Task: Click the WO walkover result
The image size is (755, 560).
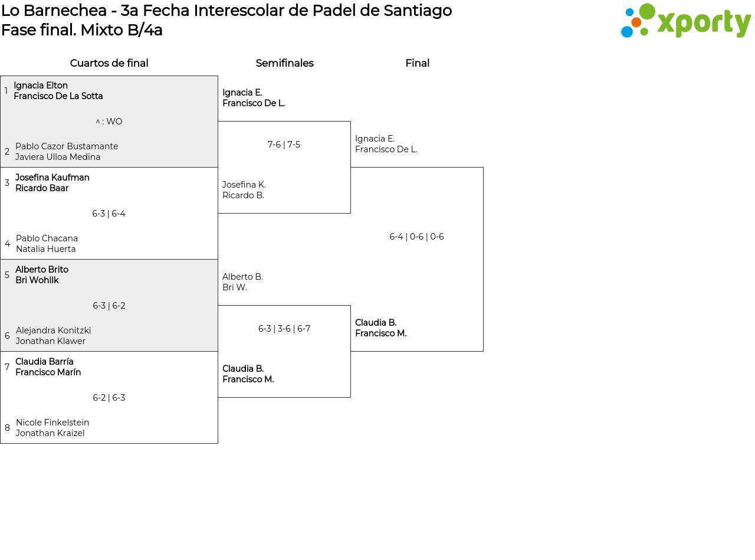Action: [109, 122]
